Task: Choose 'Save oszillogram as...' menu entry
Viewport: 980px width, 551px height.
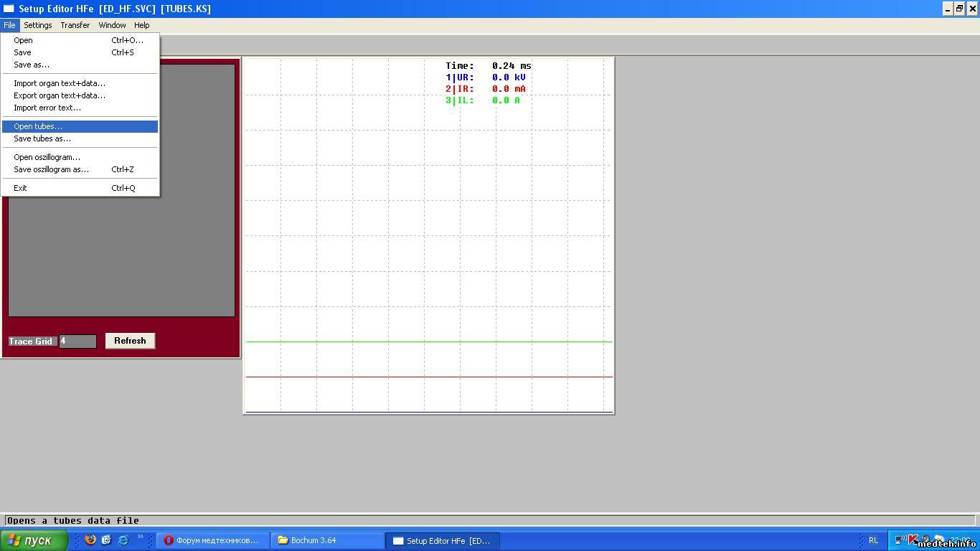Action: click(x=51, y=169)
